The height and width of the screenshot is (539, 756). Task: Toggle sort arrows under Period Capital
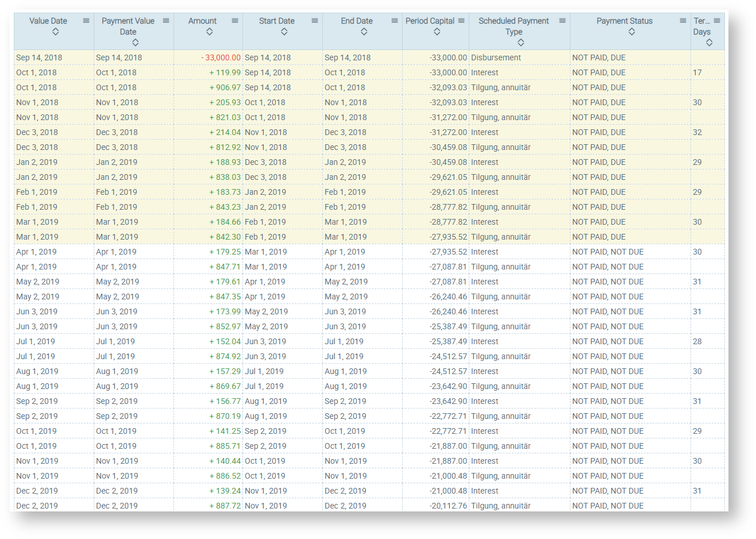click(437, 32)
